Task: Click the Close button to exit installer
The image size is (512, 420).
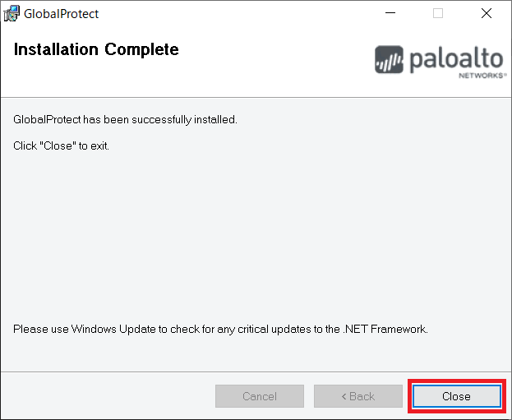Action: point(455,396)
